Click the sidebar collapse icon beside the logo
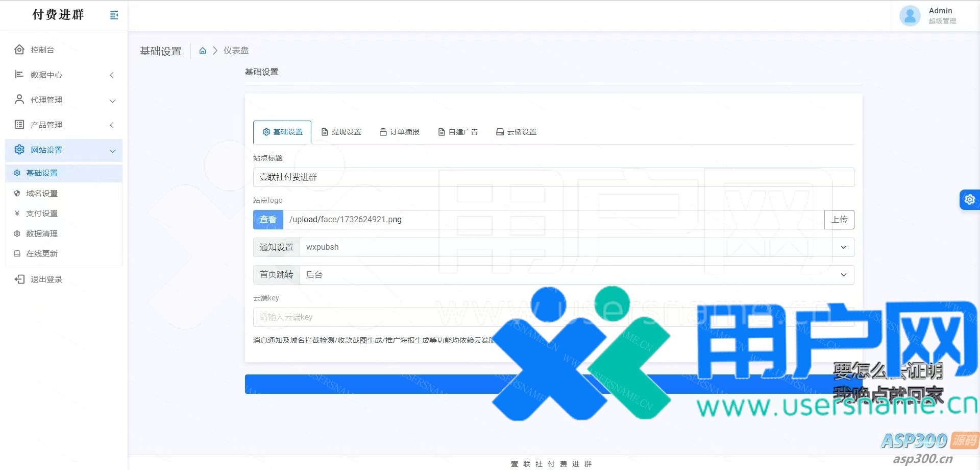The height and width of the screenshot is (470, 980). pyautogui.click(x=114, y=15)
